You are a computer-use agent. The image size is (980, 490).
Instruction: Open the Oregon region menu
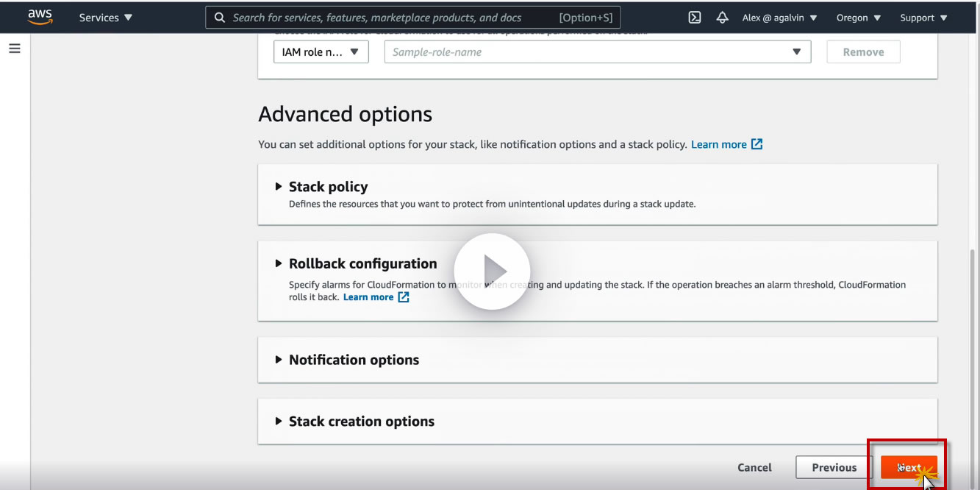click(858, 18)
